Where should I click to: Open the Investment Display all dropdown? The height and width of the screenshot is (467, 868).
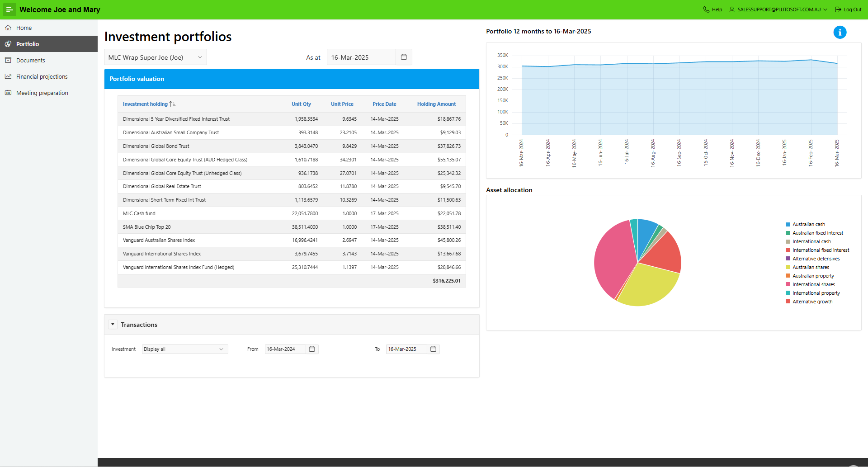(x=184, y=349)
